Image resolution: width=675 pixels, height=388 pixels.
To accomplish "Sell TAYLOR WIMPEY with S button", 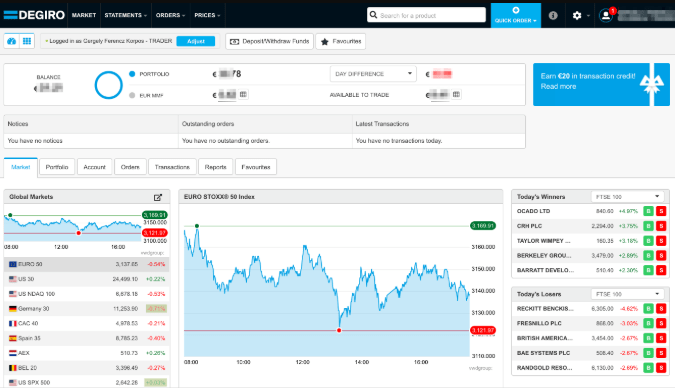I will tap(661, 241).
